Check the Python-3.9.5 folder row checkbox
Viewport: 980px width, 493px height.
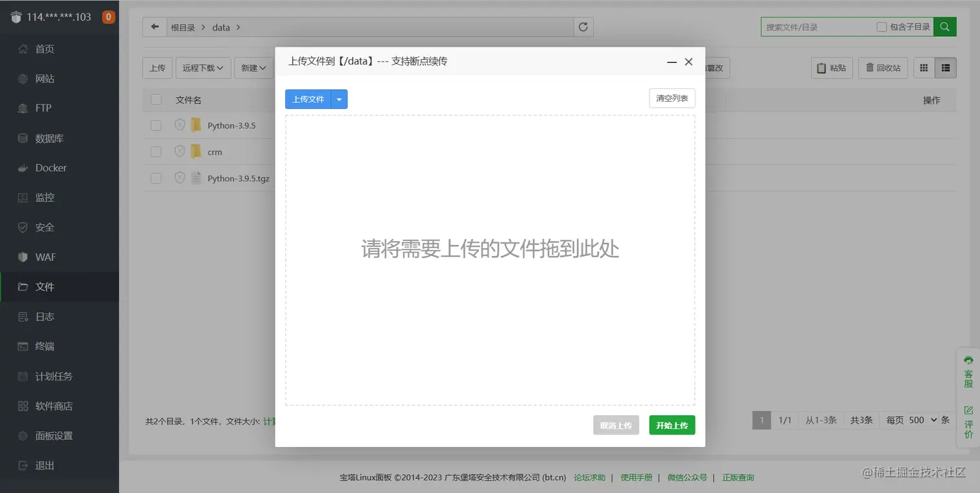click(x=156, y=125)
